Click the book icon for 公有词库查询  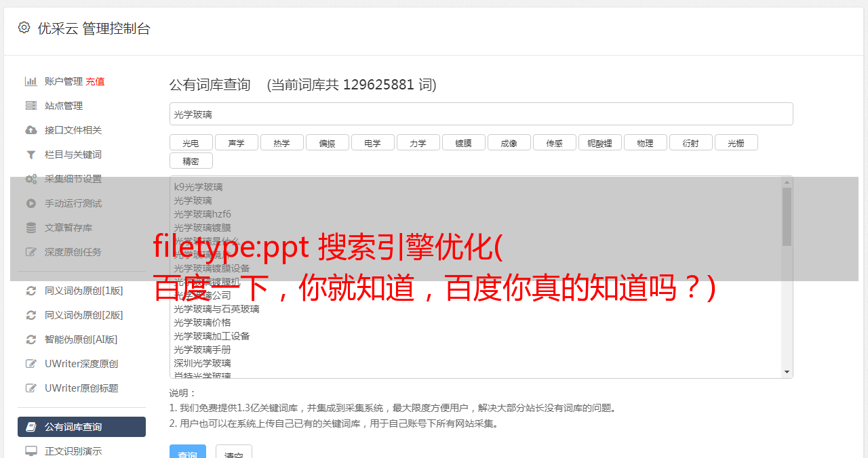tap(31, 427)
